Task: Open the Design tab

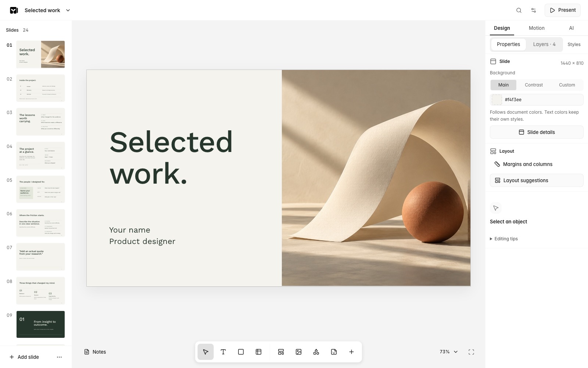Action: pyautogui.click(x=502, y=28)
